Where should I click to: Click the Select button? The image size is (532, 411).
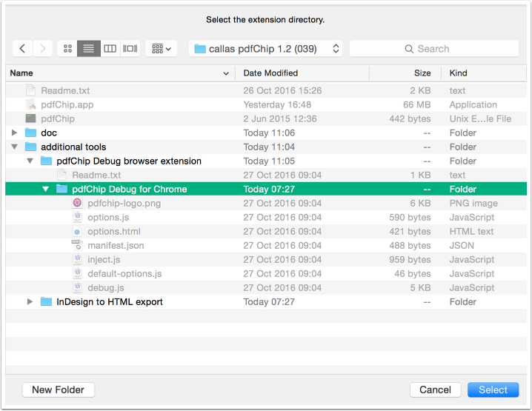click(493, 390)
